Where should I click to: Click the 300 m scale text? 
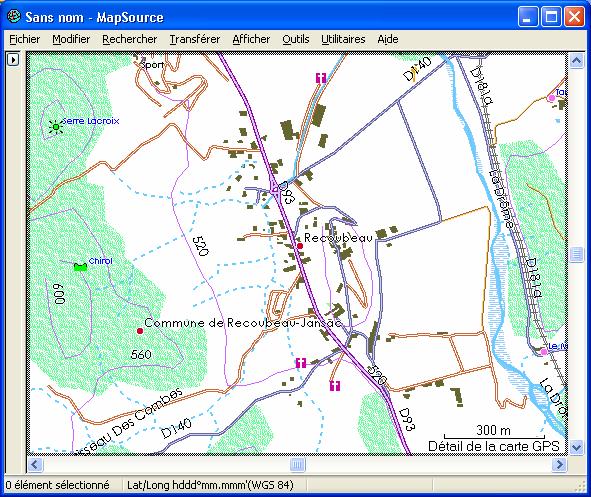point(493,430)
